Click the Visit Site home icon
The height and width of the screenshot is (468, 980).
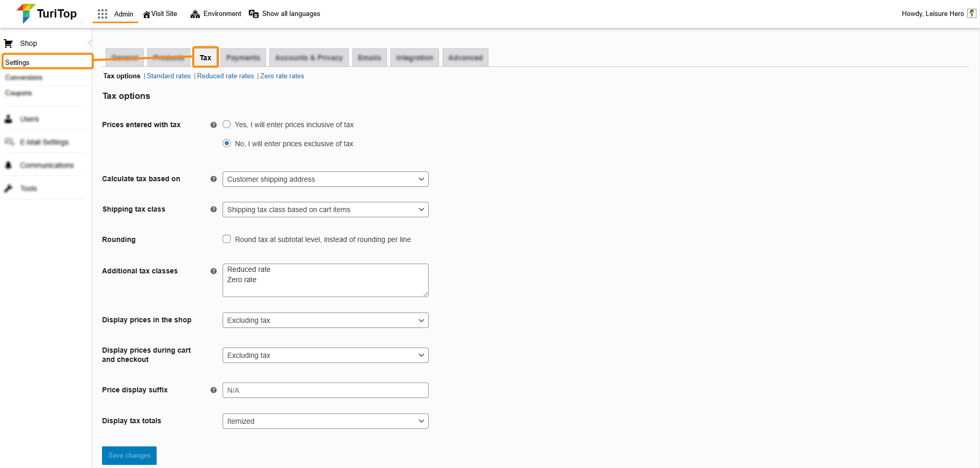146,14
